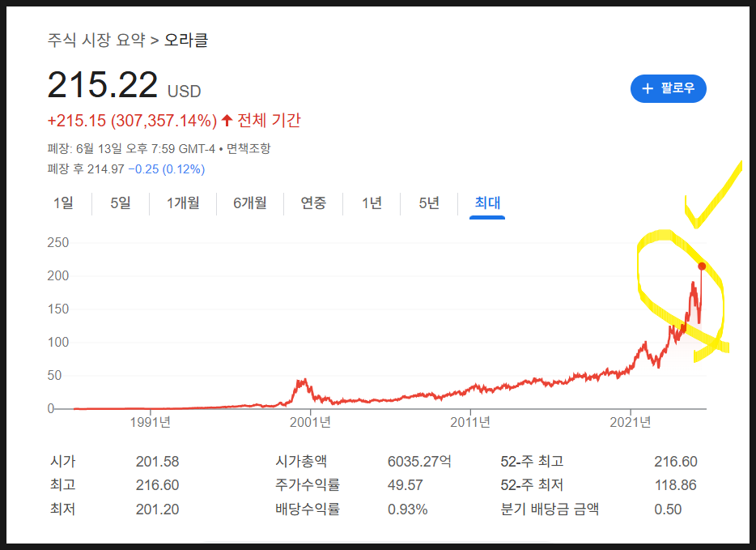The image size is (756, 550).
Task: Click the 최저 value 201.20
Action: tap(157, 509)
